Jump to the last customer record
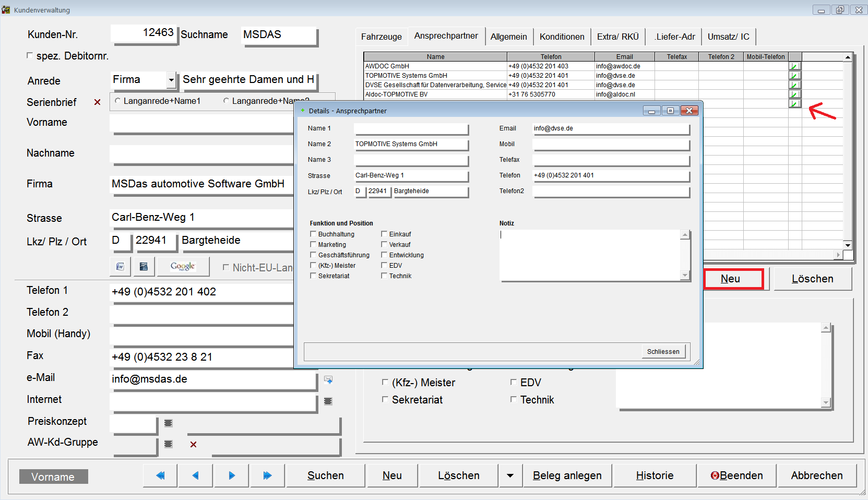The width and height of the screenshot is (868, 500). click(267, 475)
